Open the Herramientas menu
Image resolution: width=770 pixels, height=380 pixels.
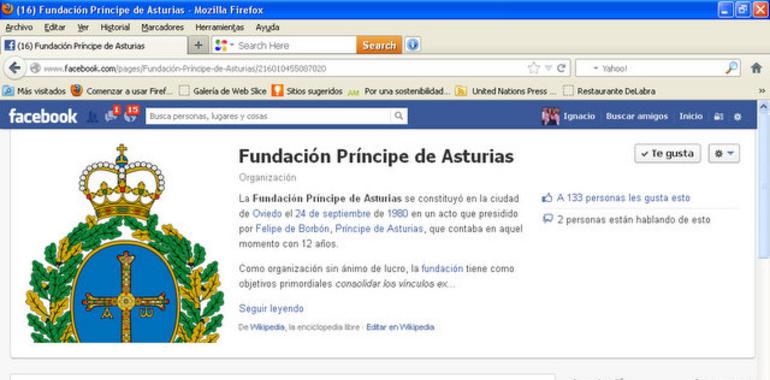point(220,27)
